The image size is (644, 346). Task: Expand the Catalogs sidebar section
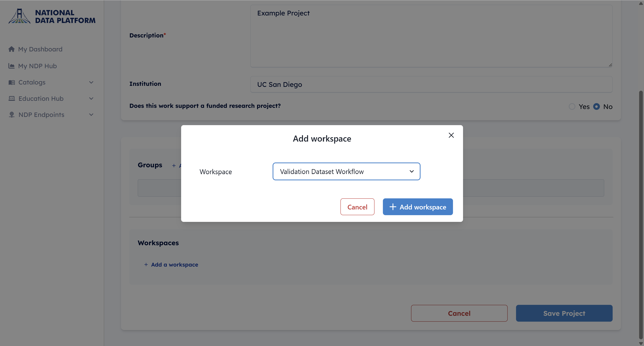(x=91, y=82)
